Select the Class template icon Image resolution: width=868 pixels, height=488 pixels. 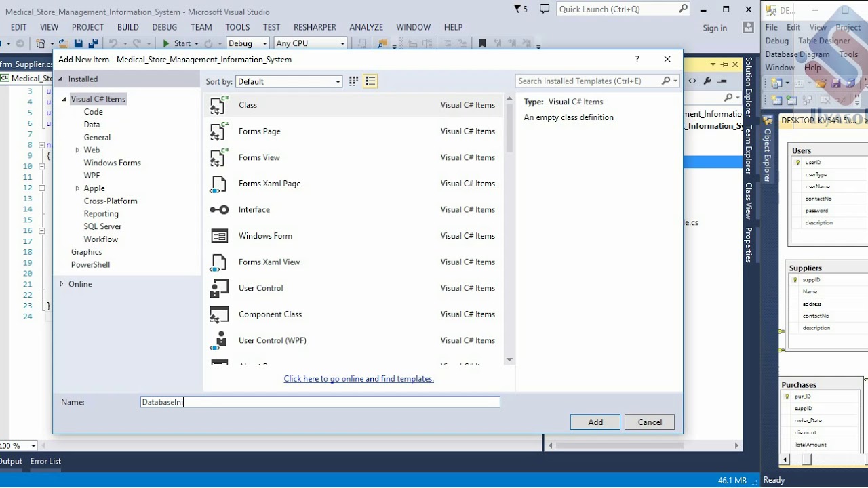219,105
